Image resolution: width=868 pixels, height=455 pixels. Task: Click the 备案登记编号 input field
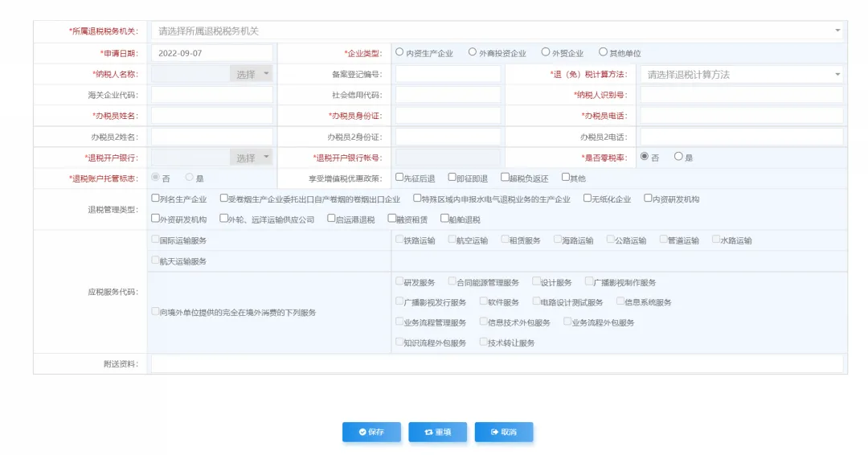click(448, 74)
